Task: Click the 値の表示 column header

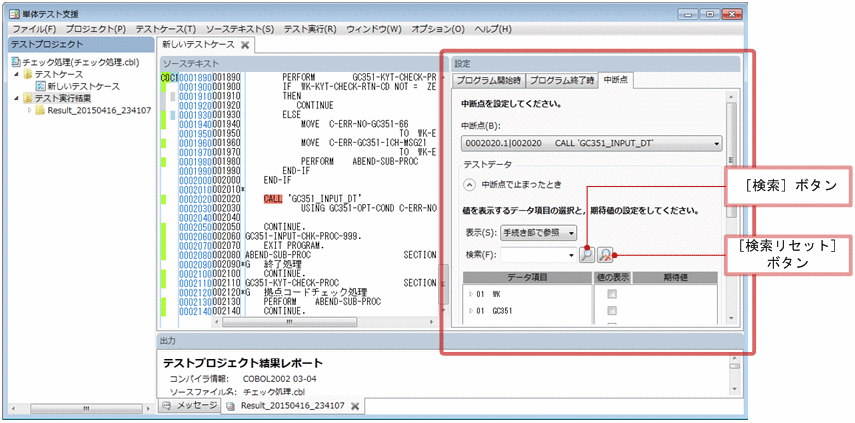Action: click(612, 277)
